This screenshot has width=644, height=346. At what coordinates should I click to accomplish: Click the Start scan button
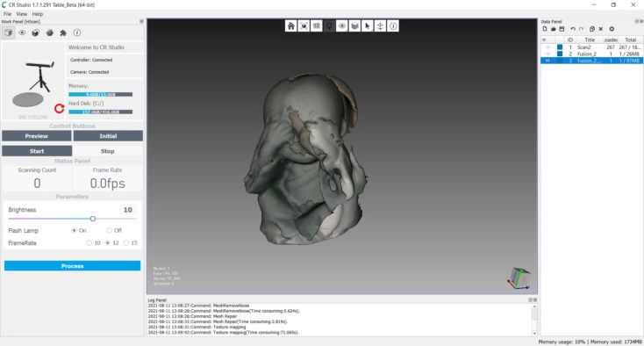click(37, 151)
